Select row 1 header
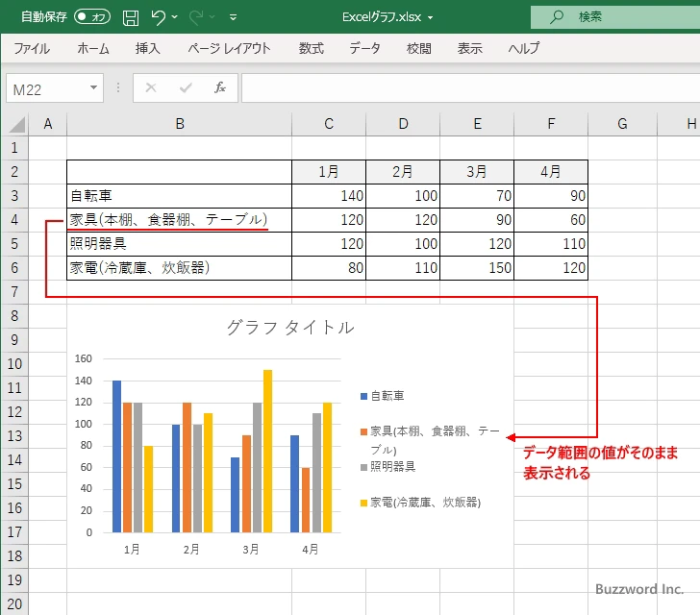 [14, 148]
